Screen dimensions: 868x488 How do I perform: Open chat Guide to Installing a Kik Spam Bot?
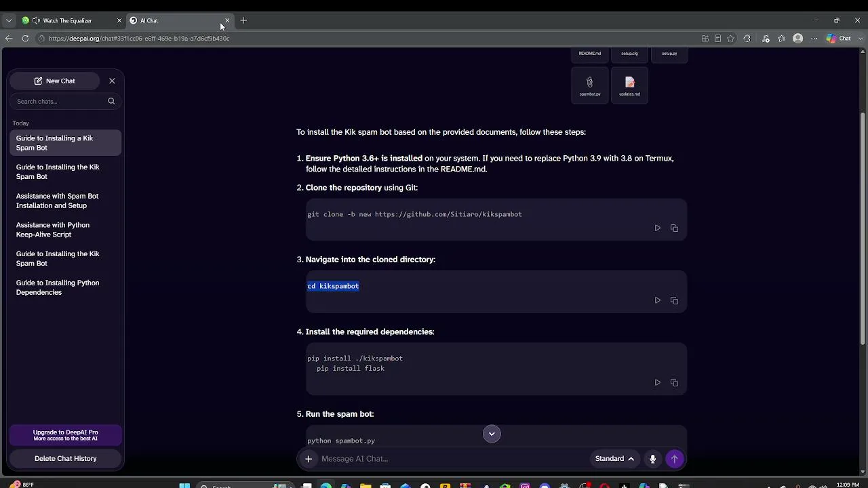pos(66,143)
